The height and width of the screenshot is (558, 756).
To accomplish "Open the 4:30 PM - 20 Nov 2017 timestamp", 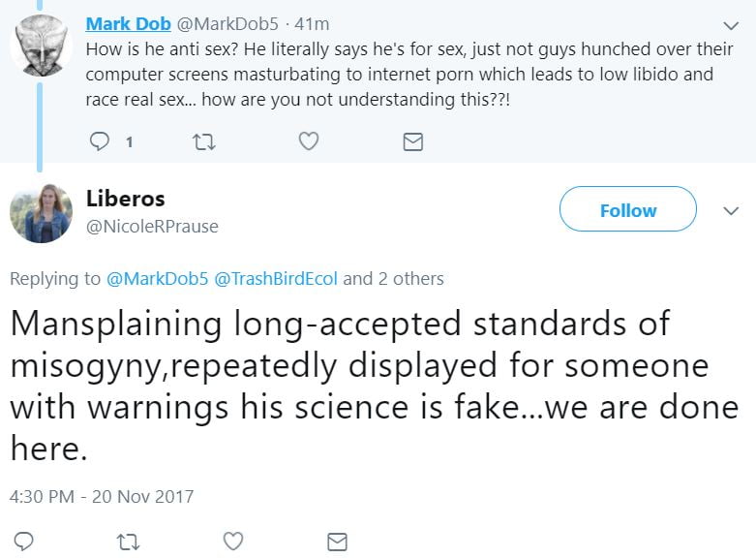I will pos(102,496).
